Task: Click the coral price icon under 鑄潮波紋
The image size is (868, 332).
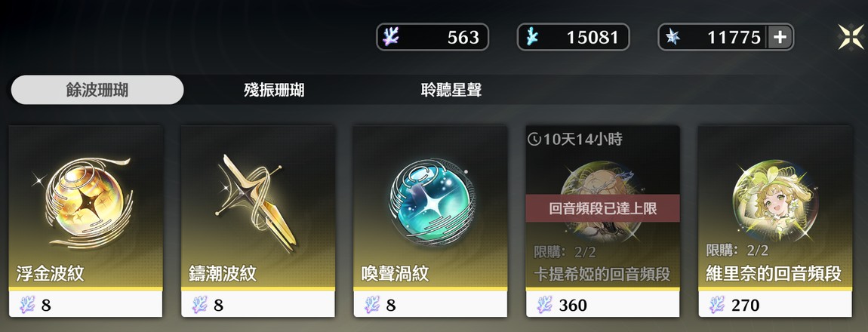Action: (x=199, y=305)
